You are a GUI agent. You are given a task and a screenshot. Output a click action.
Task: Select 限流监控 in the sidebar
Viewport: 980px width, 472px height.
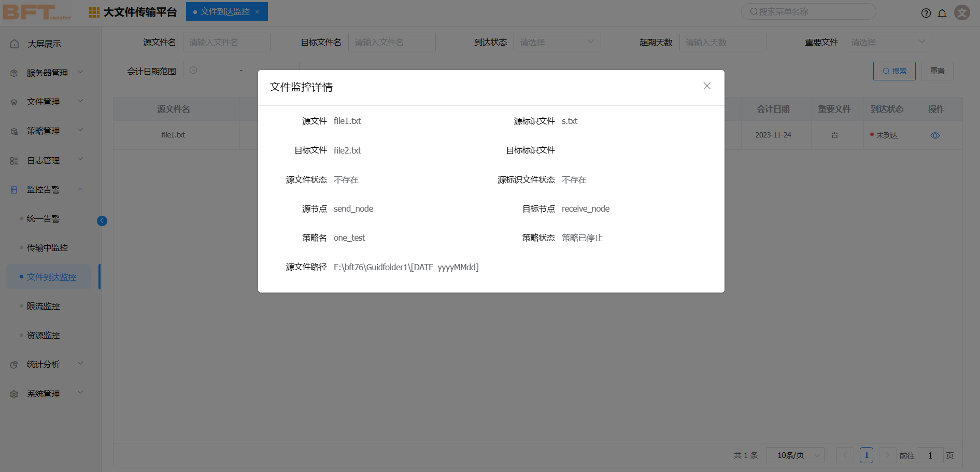coord(44,307)
